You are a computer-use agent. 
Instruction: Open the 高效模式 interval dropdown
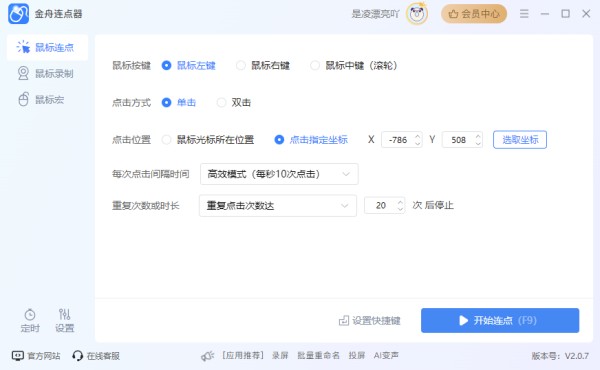point(279,174)
